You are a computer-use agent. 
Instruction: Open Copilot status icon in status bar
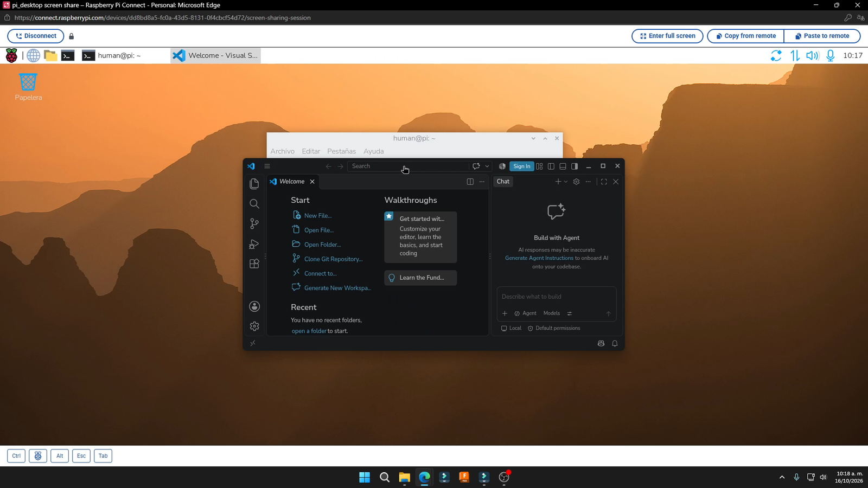tap(601, 343)
